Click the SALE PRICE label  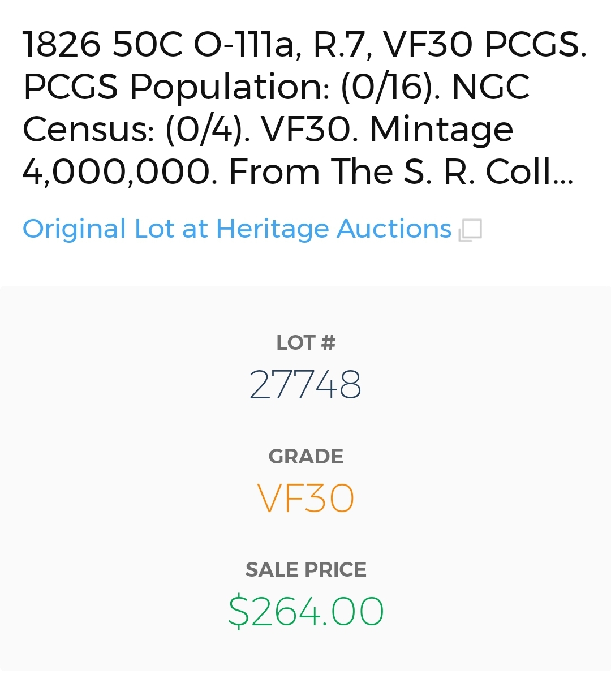[305, 569]
